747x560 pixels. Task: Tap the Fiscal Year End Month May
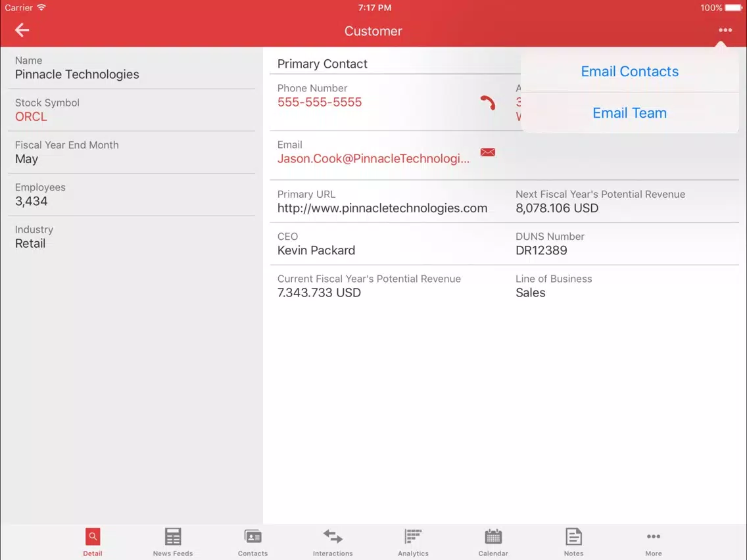click(x=27, y=159)
